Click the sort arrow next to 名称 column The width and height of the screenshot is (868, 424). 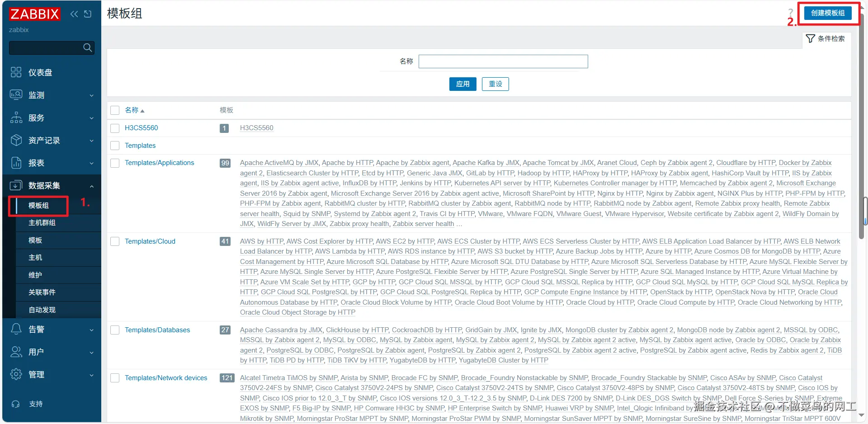(x=142, y=111)
